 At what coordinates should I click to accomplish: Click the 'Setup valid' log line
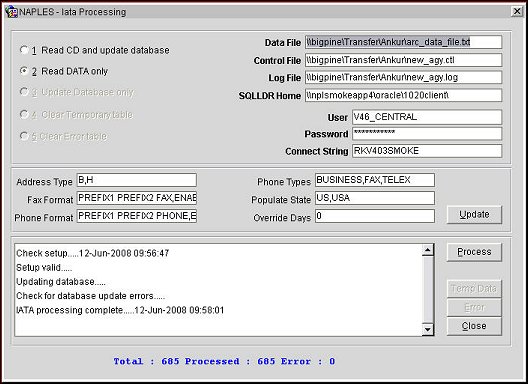pos(44,267)
